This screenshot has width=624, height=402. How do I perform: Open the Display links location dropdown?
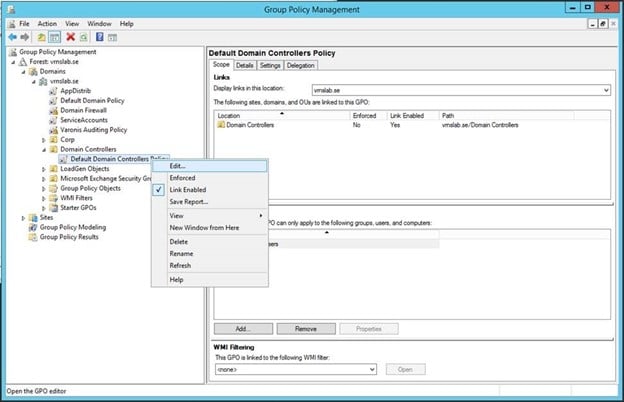pyautogui.click(x=605, y=89)
